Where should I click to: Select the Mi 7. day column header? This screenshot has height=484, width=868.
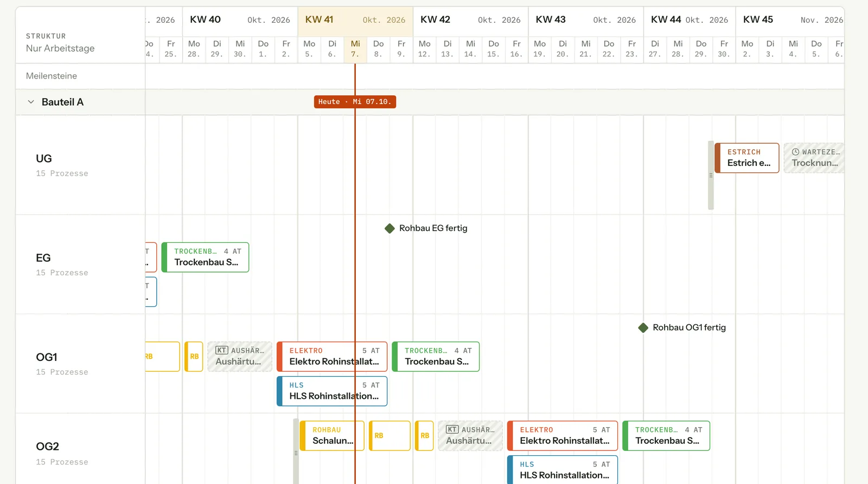pyautogui.click(x=355, y=49)
